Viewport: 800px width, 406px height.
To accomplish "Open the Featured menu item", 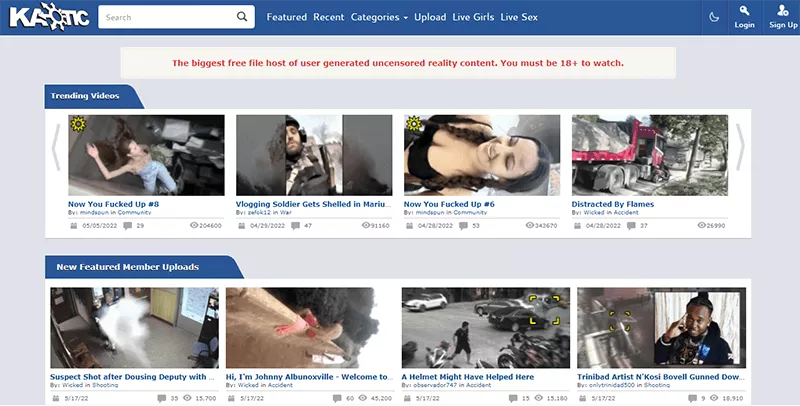I will (x=287, y=17).
